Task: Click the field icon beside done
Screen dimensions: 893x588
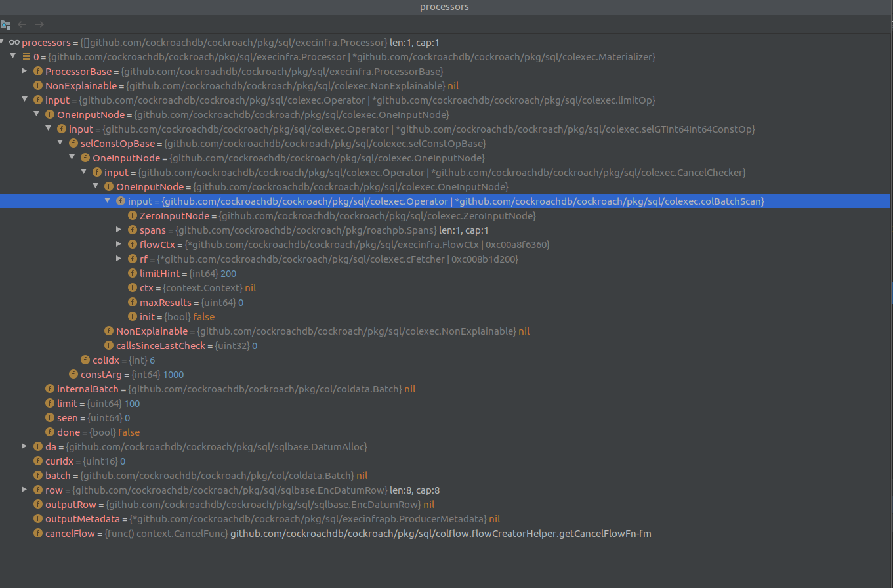Action: pos(50,432)
